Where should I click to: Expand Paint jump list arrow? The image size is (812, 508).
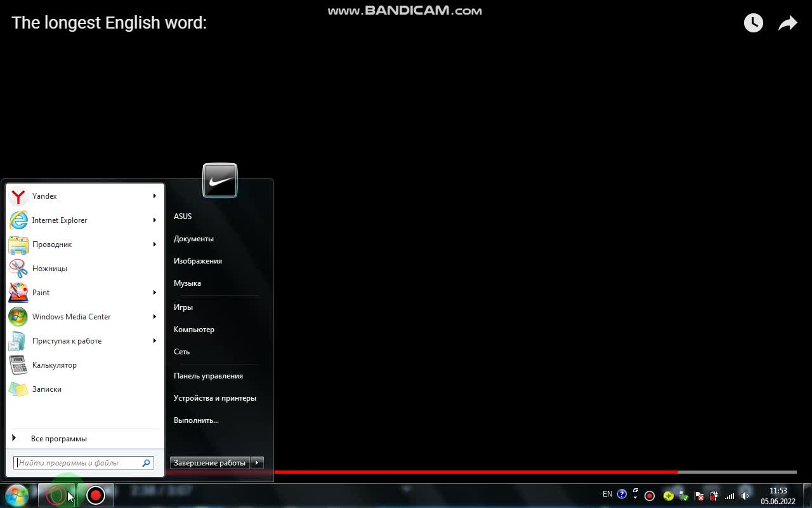tap(154, 293)
